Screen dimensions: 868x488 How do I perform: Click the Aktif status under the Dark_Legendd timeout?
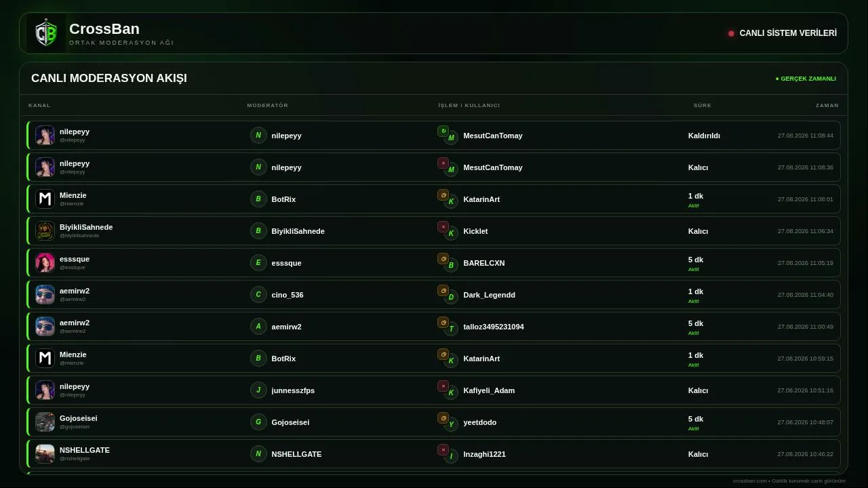point(693,302)
